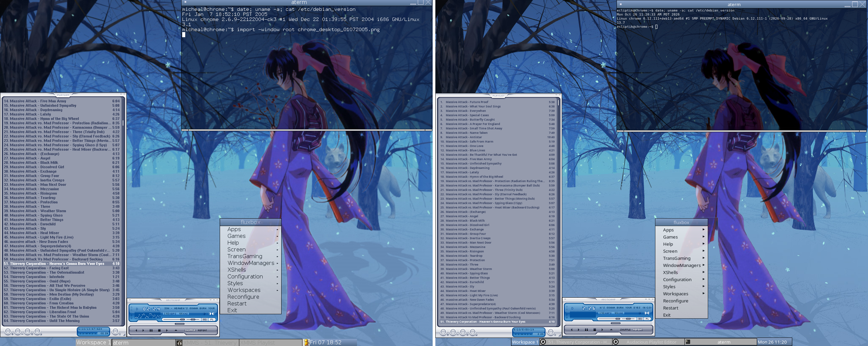Screen dimensions: 868x346
Task: Click the eject button in Audacious player
Action: (611, 329)
